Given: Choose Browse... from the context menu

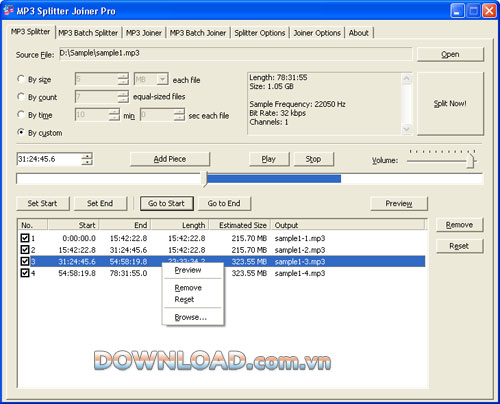Looking at the screenshot, I should tap(193, 317).
